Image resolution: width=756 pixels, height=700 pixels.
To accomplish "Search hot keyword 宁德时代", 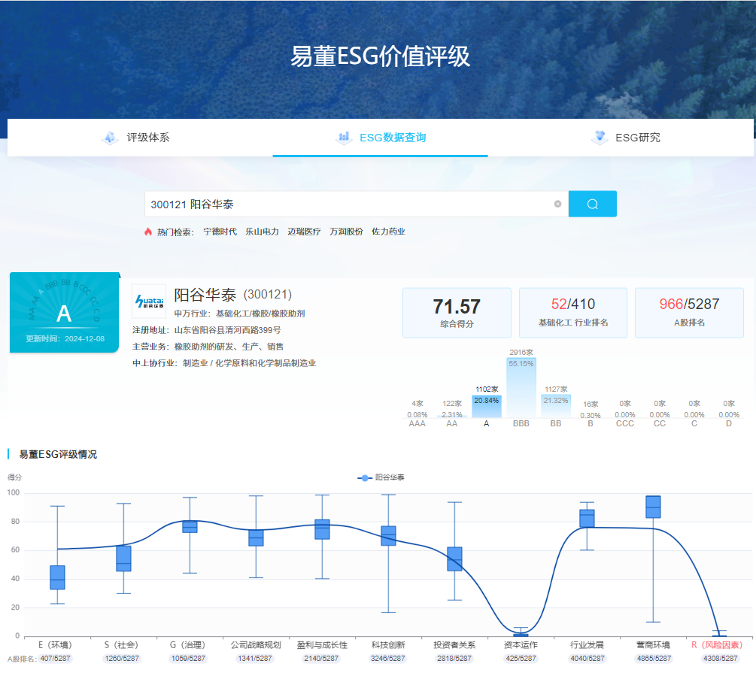I will click(220, 232).
